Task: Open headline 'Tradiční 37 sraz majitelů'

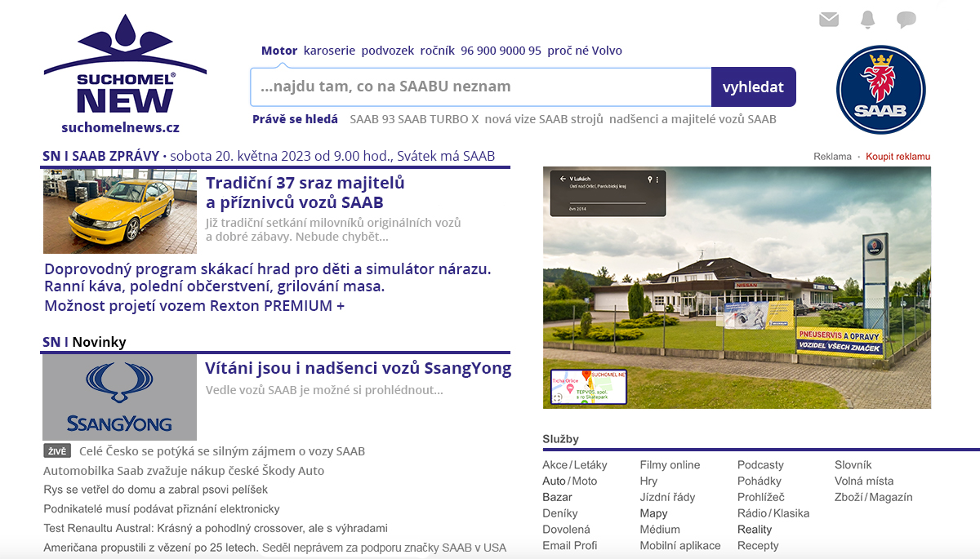Action: (x=305, y=193)
